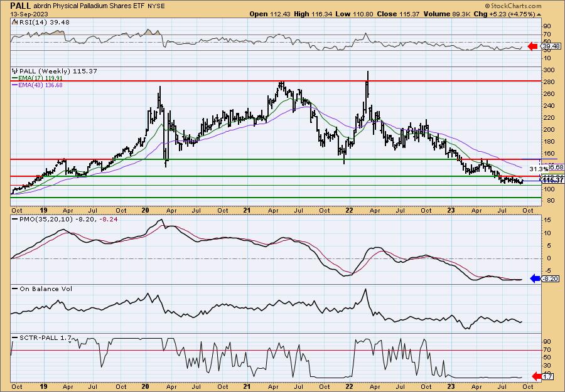Click the green EMA(17) line swatch
565x392 pixels.
(15, 78)
